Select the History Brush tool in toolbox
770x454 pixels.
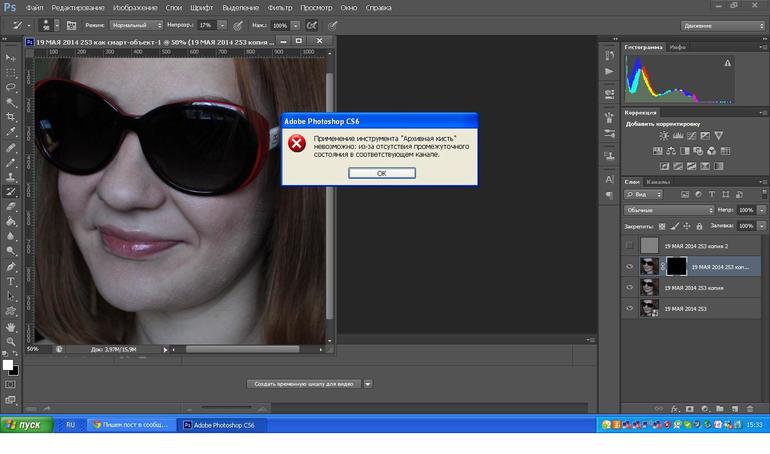(11, 191)
